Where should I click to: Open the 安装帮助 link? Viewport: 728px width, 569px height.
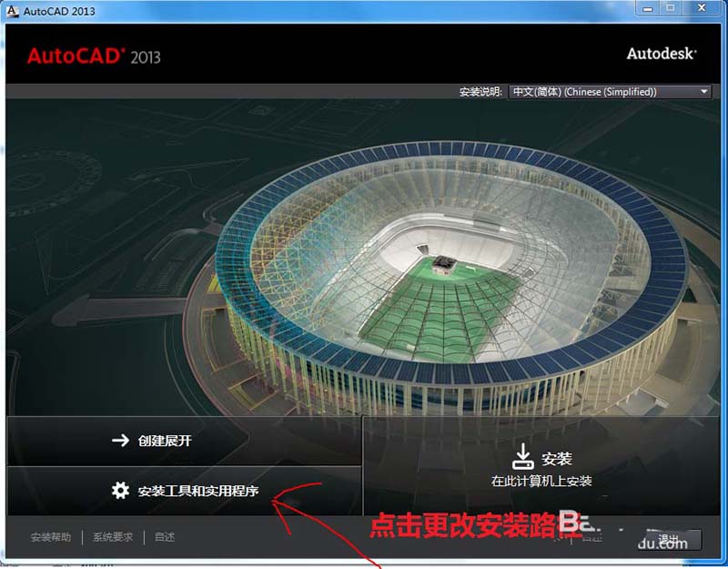51,537
